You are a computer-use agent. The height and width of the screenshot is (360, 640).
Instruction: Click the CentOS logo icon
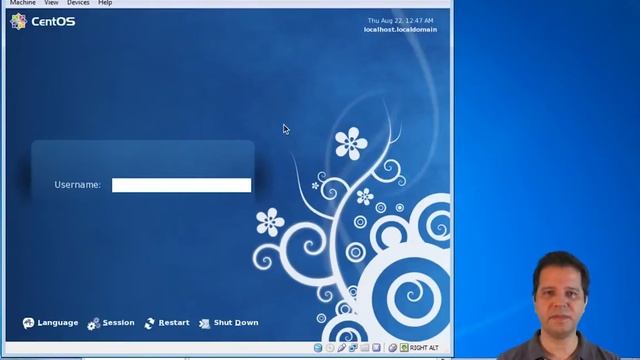[x=18, y=21]
